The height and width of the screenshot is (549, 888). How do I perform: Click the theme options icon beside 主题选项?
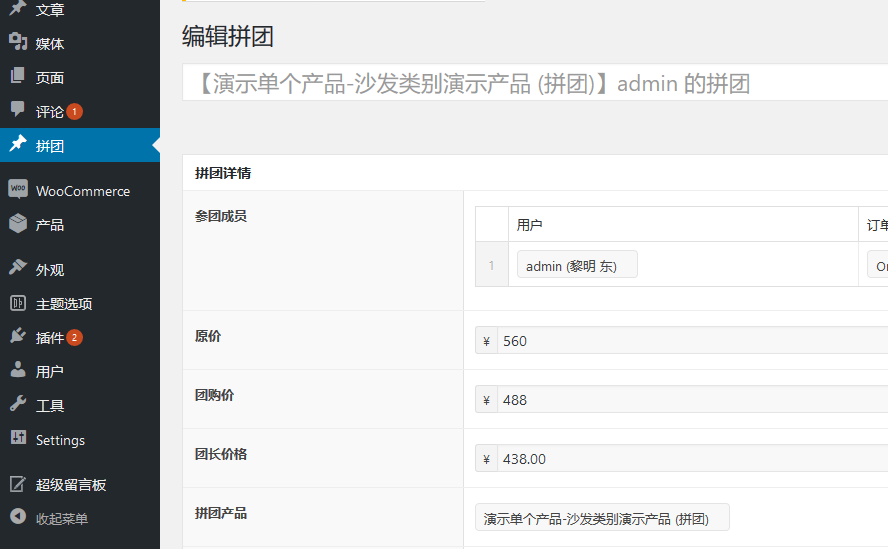coord(18,303)
